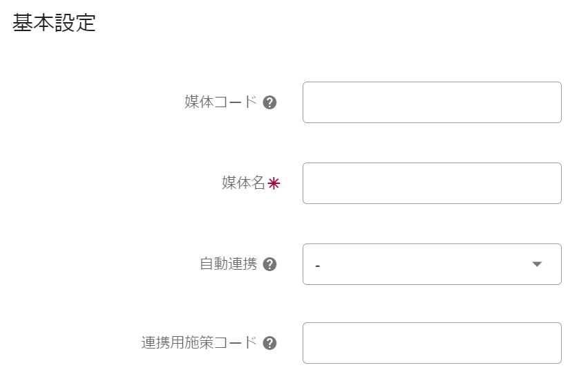Image resolution: width=588 pixels, height=379 pixels.
Task: Expand the 自動連携 dropdown arrow
Action: click(537, 264)
